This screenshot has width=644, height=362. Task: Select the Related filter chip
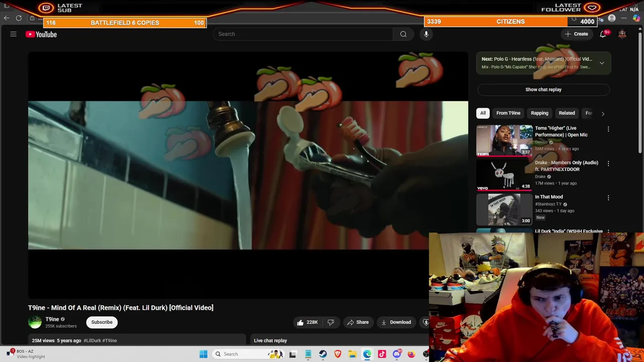click(567, 113)
